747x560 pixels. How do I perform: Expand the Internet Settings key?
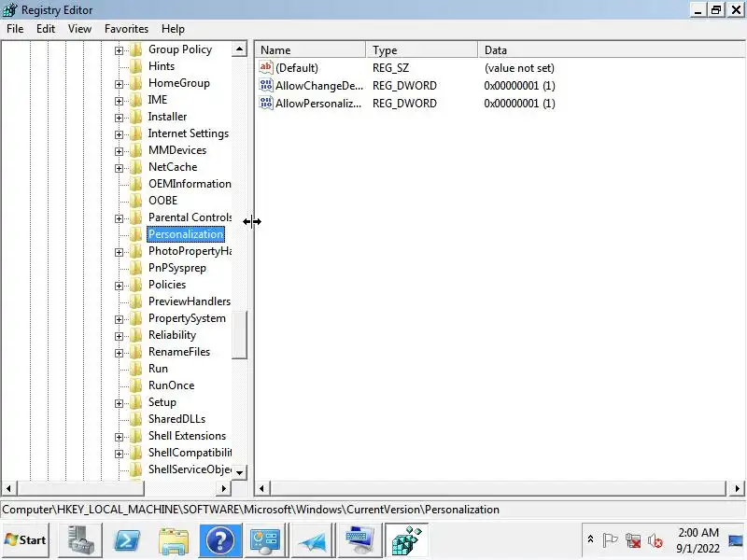120,134
